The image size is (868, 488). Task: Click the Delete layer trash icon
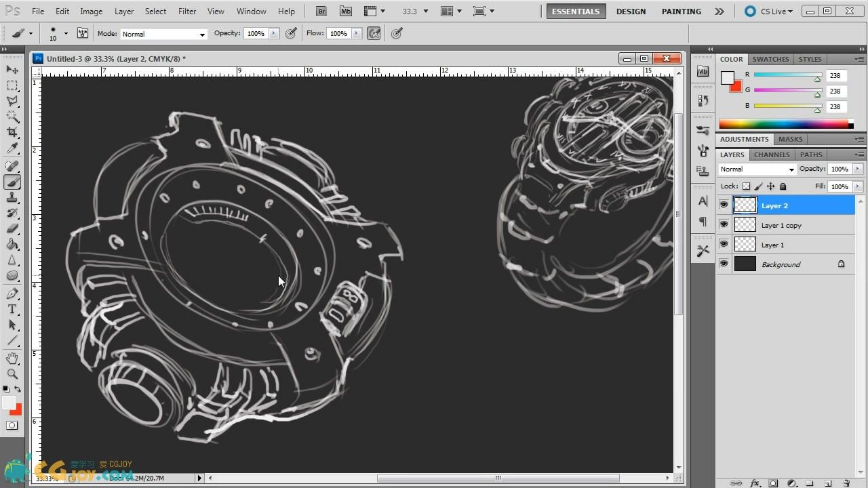click(847, 483)
